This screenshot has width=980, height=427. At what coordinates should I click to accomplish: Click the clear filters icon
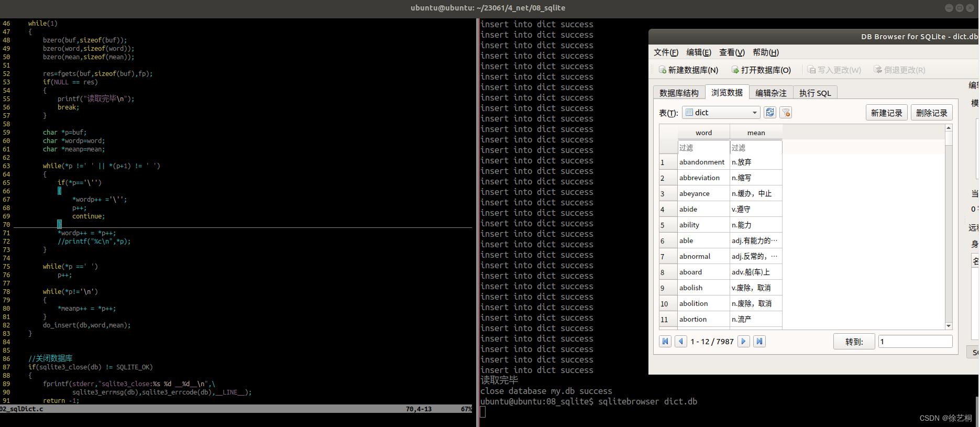(x=786, y=112)
